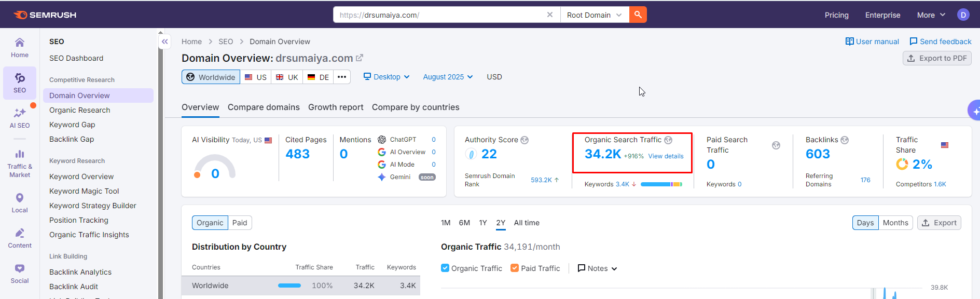980x299 pixels.
Task: Open Traffic & Market sidebar section
Action: (x=20, y=163)
